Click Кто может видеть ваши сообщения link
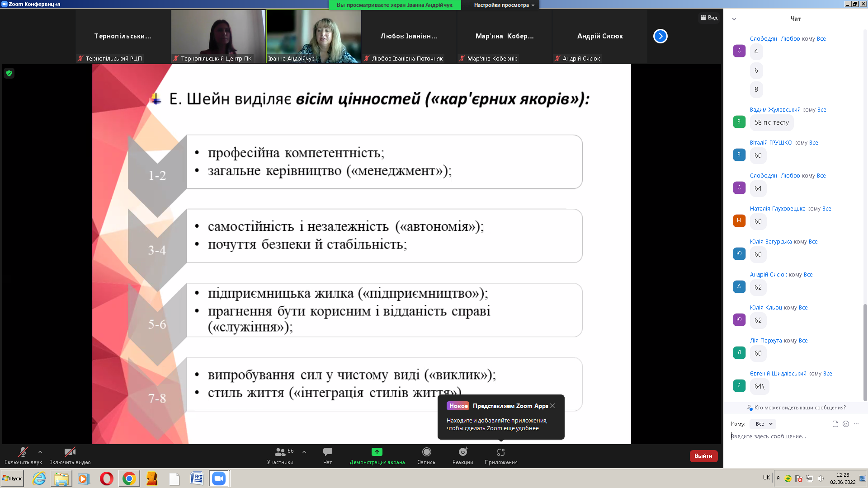The image size is (868, 488). (x=796, y=408)
